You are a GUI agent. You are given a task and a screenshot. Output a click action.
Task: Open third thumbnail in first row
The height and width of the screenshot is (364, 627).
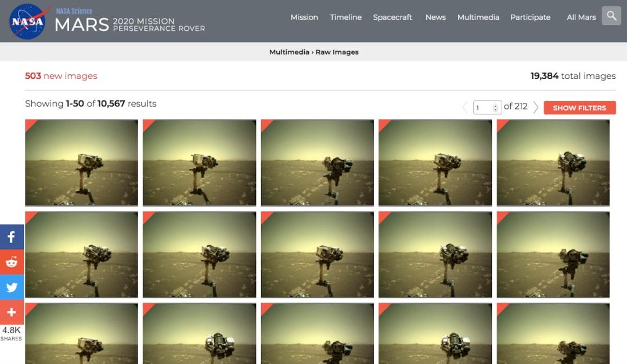click(318, 163)
